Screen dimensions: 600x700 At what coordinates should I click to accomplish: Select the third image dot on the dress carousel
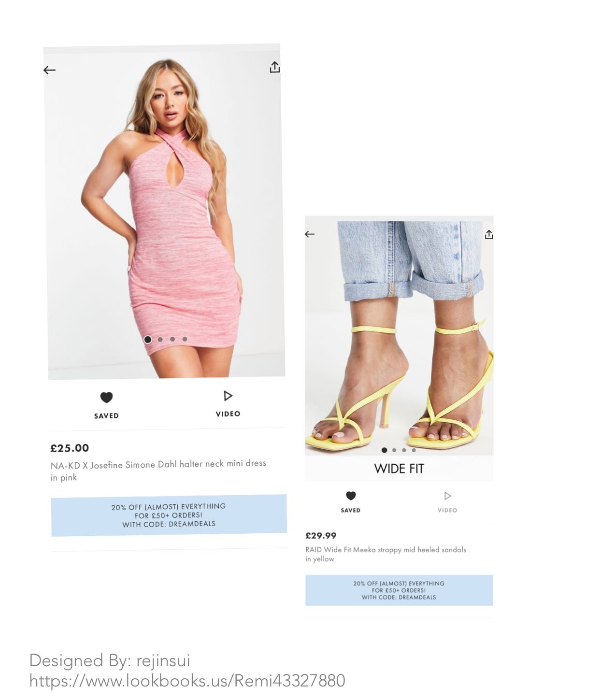172,339
